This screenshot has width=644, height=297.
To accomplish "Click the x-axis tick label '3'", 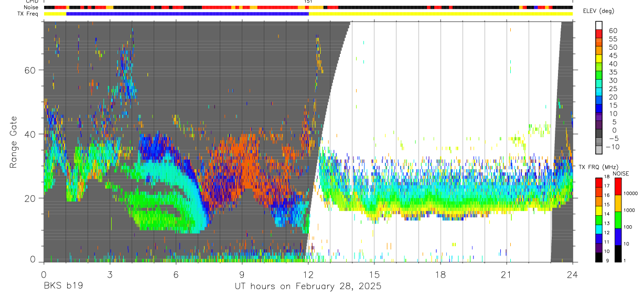I will pyautogui.click(x=110, y=274).
